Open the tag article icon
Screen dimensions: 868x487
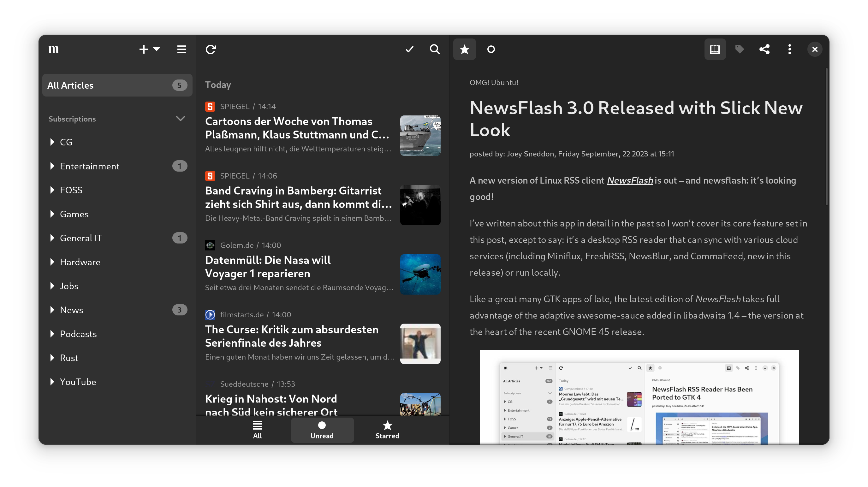(x=740, y=49)
